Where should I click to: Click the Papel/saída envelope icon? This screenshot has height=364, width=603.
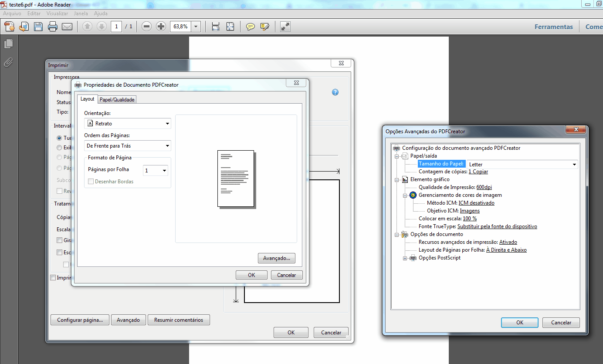tap(405, 156)
